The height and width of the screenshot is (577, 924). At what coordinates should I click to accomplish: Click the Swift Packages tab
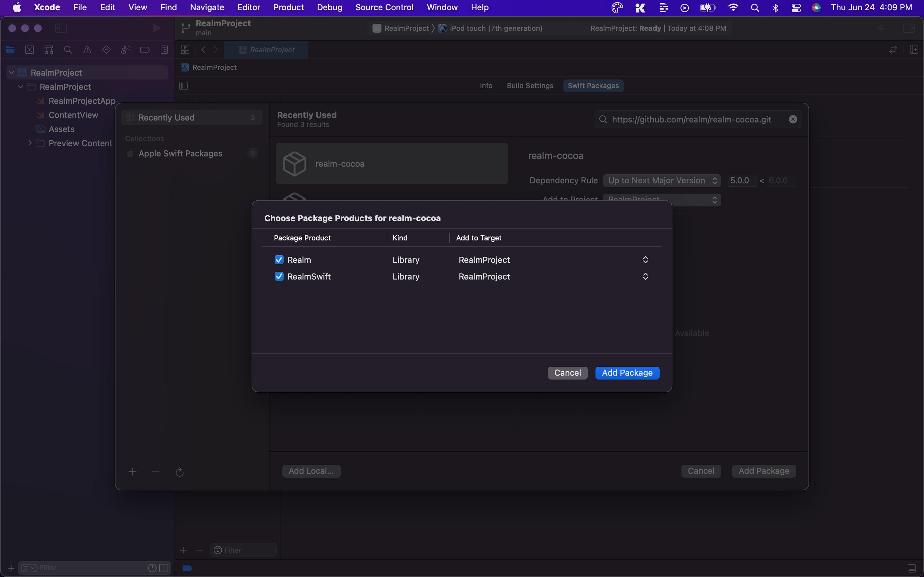tap(593, 85)
